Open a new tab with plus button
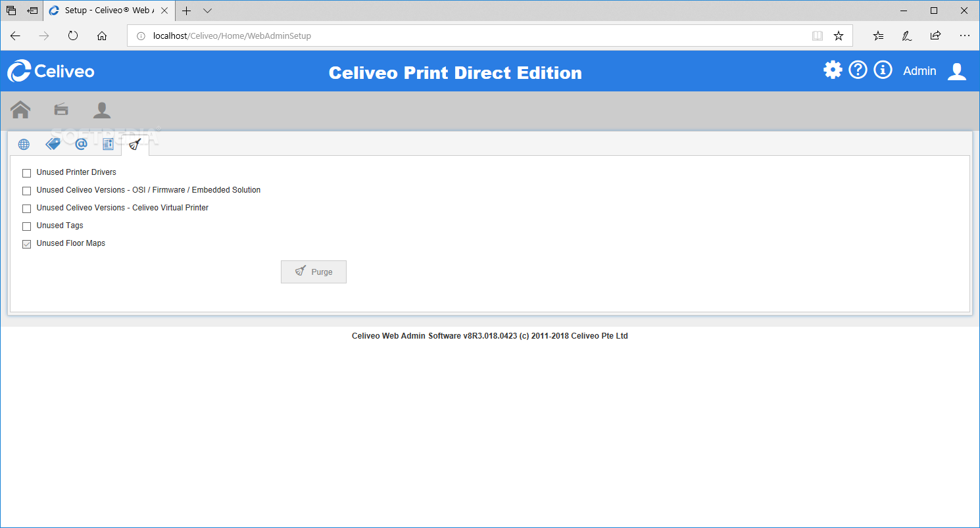Viewport: 980px width, 528px height. click(187, 11)
